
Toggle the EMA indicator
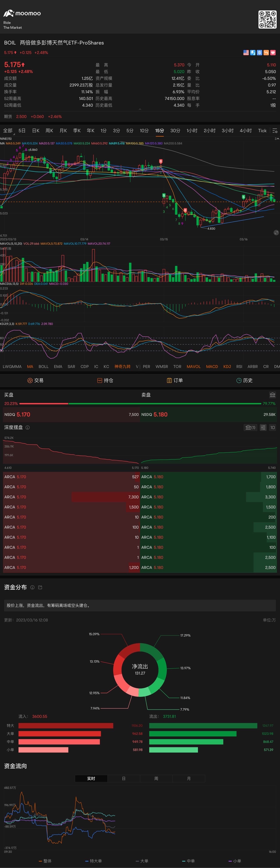[x=58, y=366]
